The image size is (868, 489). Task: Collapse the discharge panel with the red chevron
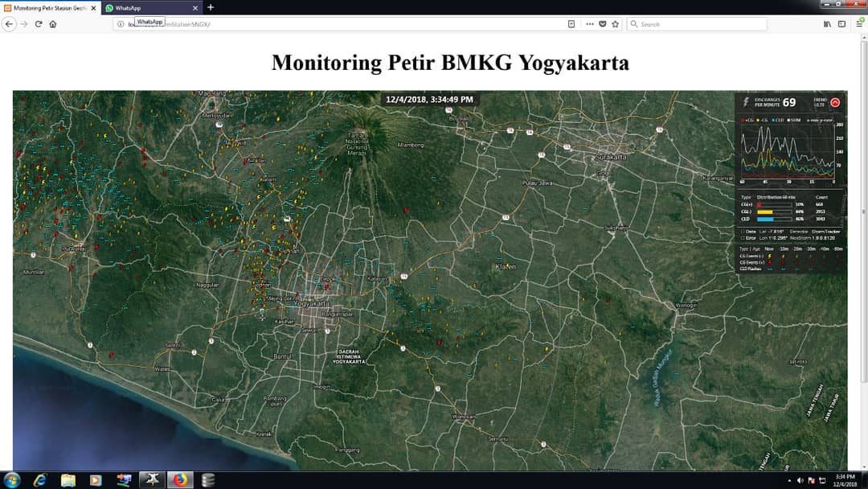pos(835,102)
